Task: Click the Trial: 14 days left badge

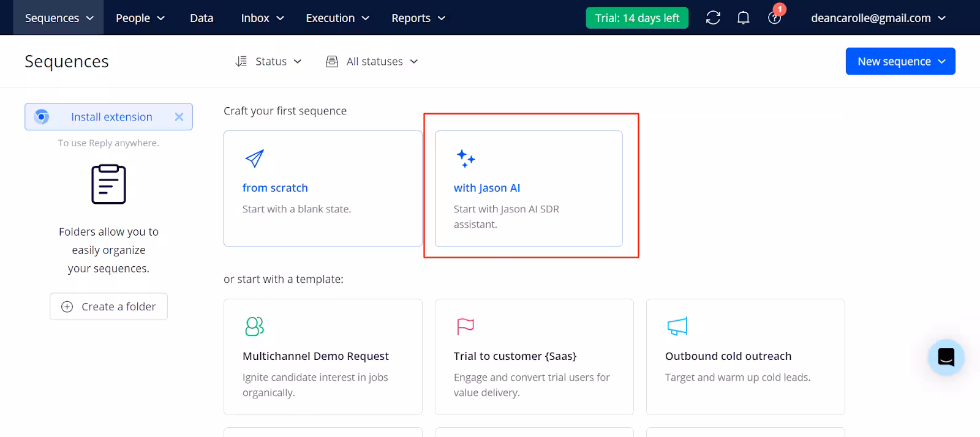Action: pyautogui.click(x=637, y=18)
